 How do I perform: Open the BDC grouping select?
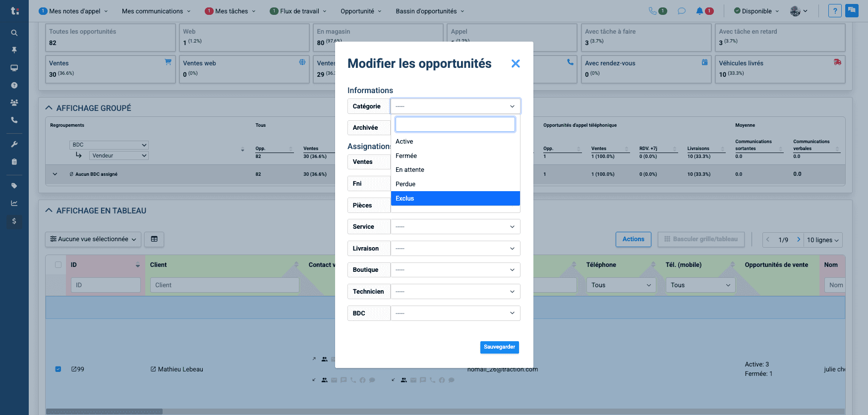tap(109, 145)
